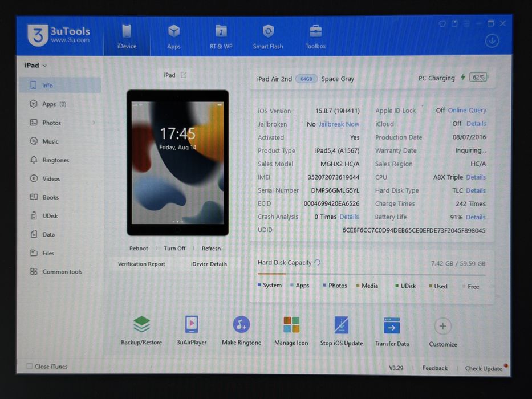The height and width of the screenshot is (399, 532).
Task: Open CPU Details link
Action: click(x=476, y=177)
